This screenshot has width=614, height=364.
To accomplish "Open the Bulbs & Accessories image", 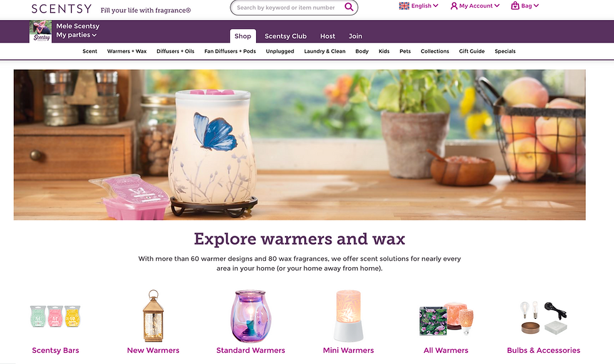I will 543,318.
